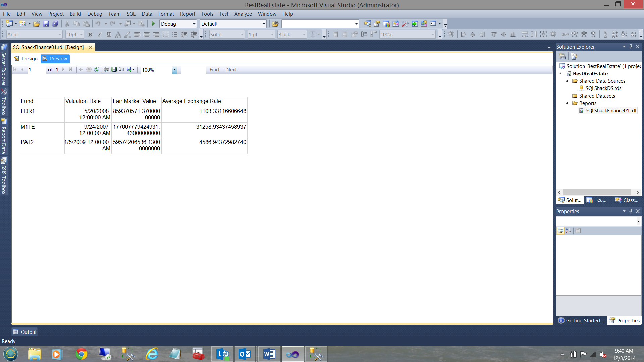Open the Report menu
644x362 pixels.
point(187,14)
